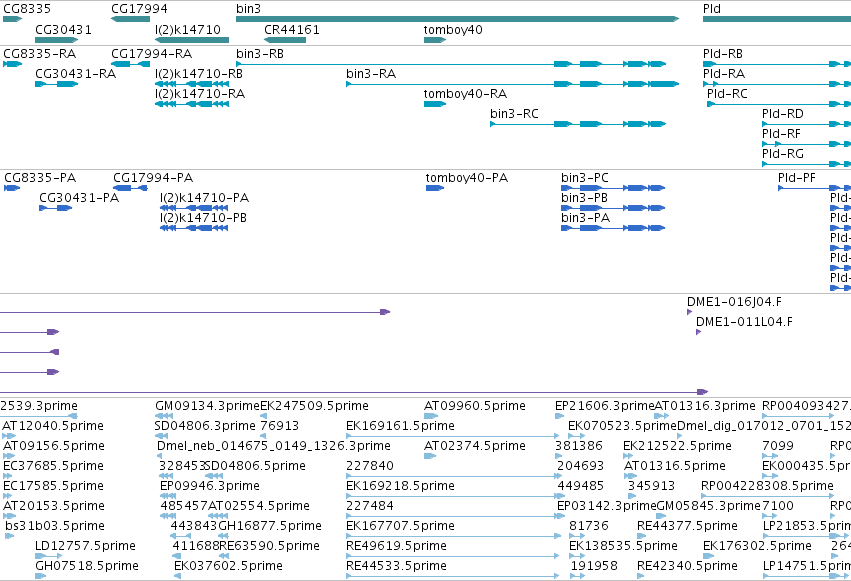Click the bin3-RC transcript label

515,114
